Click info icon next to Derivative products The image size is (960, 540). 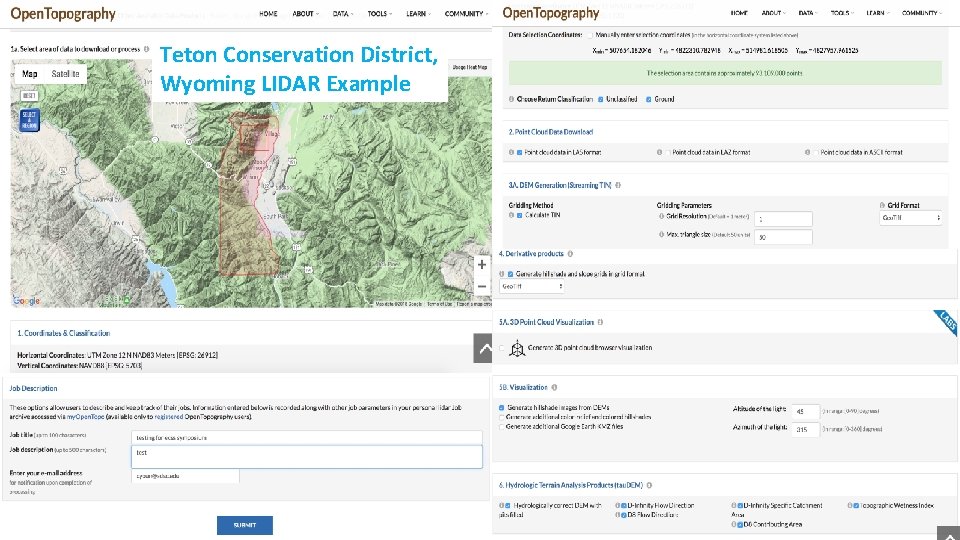tap(572, 254)
